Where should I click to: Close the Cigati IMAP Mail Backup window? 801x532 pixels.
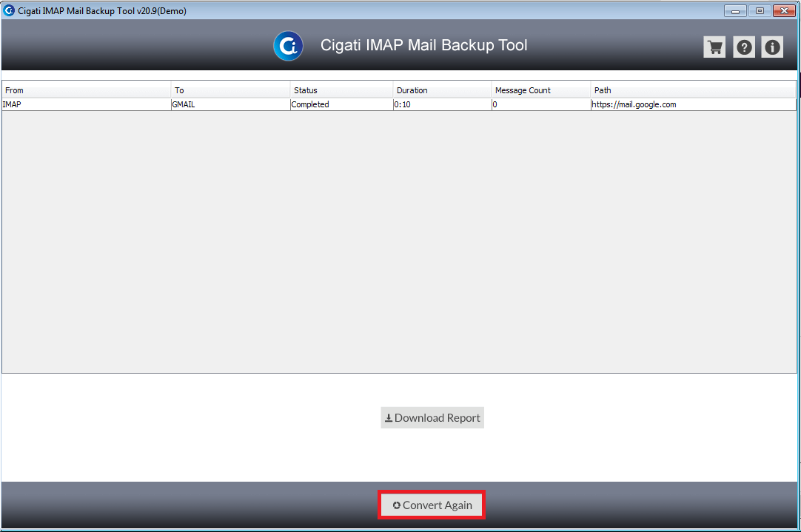coord(784,10)
